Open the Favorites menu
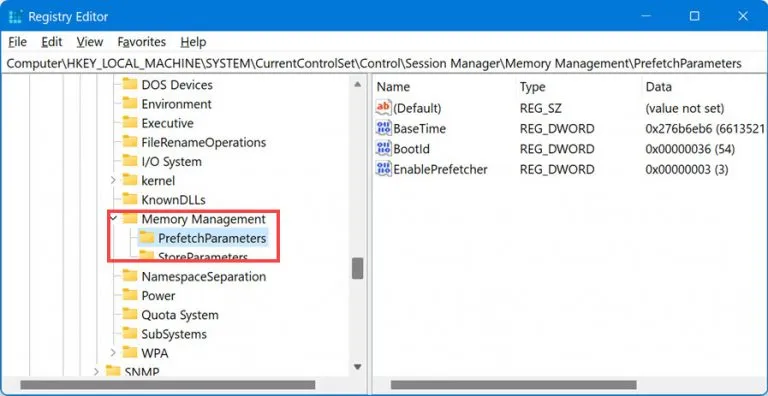 click(x=142, y=42)
